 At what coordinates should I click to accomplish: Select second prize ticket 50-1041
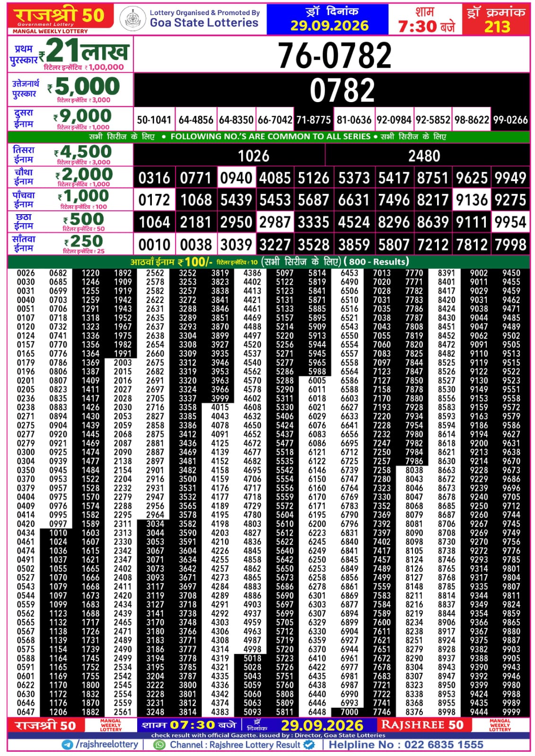[154, 120]
